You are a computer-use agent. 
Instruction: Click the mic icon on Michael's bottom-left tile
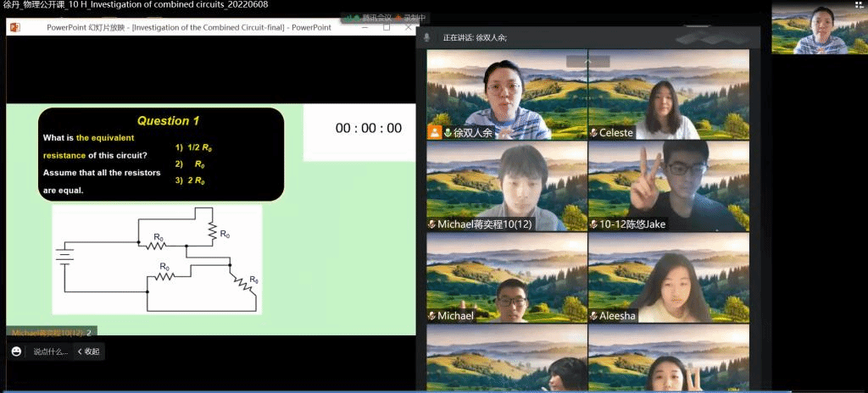pyautogui.click(x=431, y=316)
